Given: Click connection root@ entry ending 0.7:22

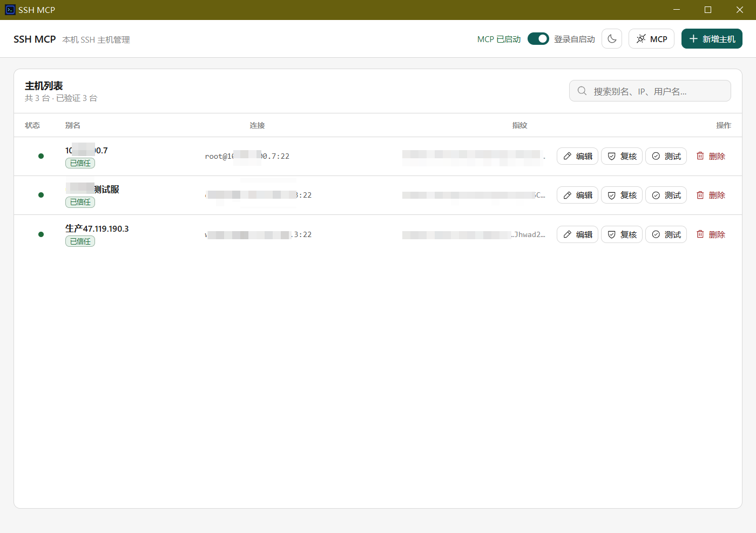Looking at the screenshot, I should pyautogui.click(x=247, y=156).
